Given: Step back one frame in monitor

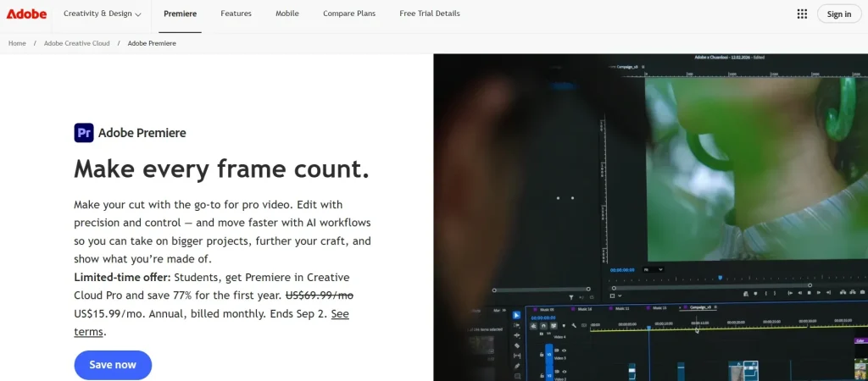Looking at the screenshot, I should pyautogui.click(x=800, y=293).
